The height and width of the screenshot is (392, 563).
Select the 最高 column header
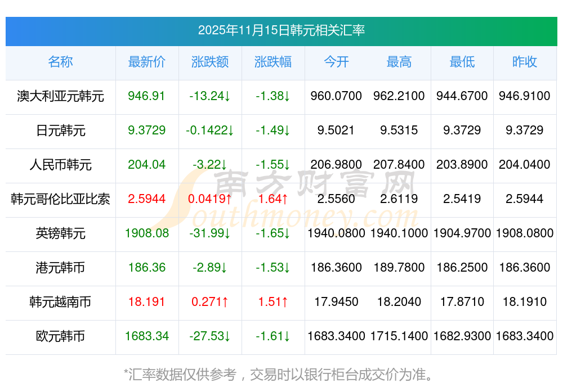399,62
